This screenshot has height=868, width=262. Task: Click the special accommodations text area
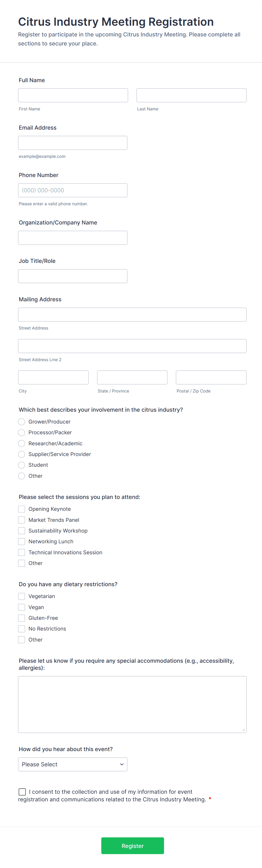pyautogui.click(x=132, y=704)
